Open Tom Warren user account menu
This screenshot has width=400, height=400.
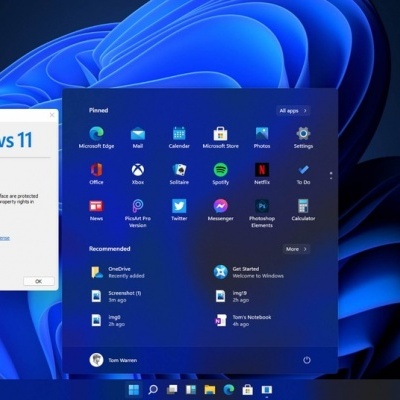(113, 360)
